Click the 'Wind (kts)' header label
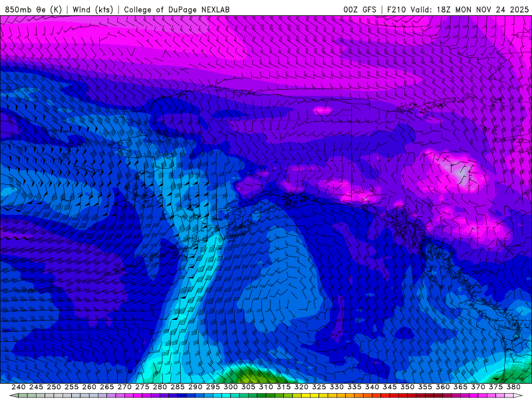The height and width of the screenshot is (399, 532). click(x=92, y=9)
